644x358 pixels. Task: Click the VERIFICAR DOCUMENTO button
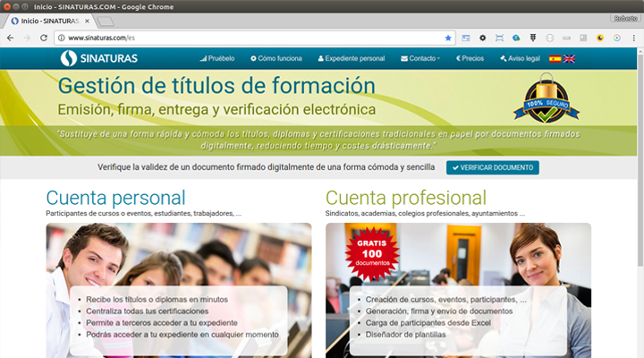pos(493,167)
